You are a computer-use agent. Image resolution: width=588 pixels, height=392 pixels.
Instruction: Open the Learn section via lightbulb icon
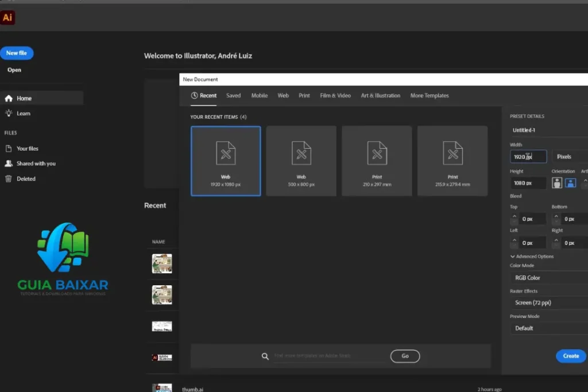(9, 113)
